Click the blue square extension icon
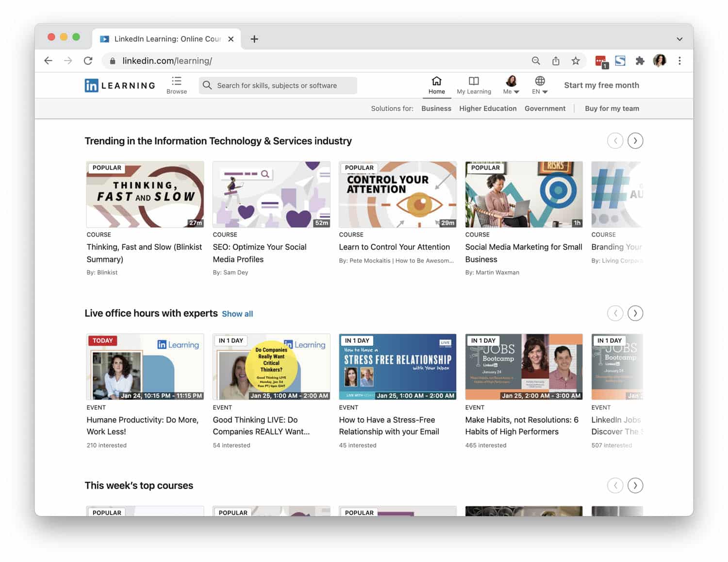The height and width of the screenshot is (562, 728). click(620, 61)
